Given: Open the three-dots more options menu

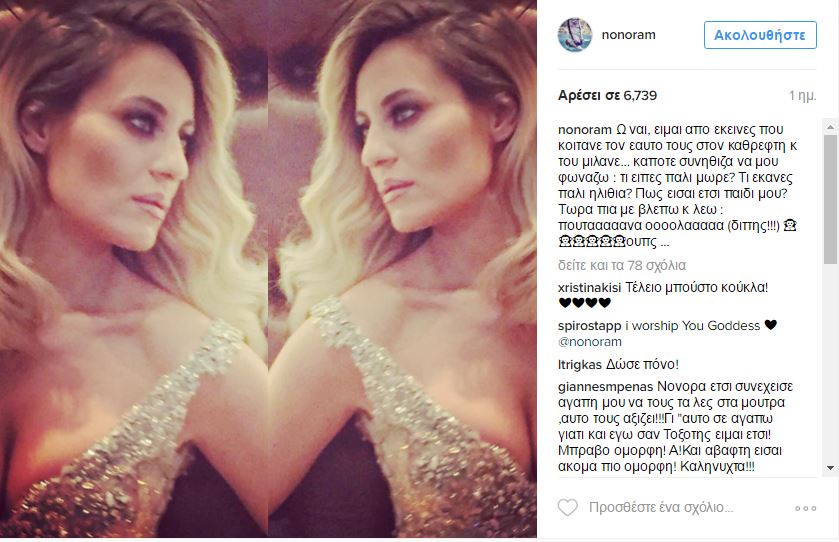Looking at the screenshot, I should click(x=805, y=508).
